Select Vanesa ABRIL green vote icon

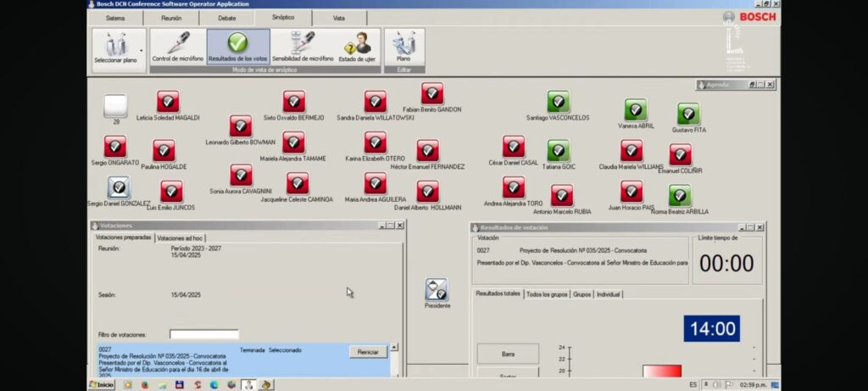pos(636,109)
